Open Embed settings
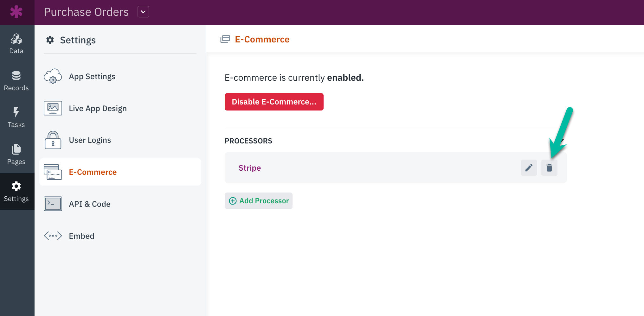This screenshot has height=316, width=644. click(81, 236)
